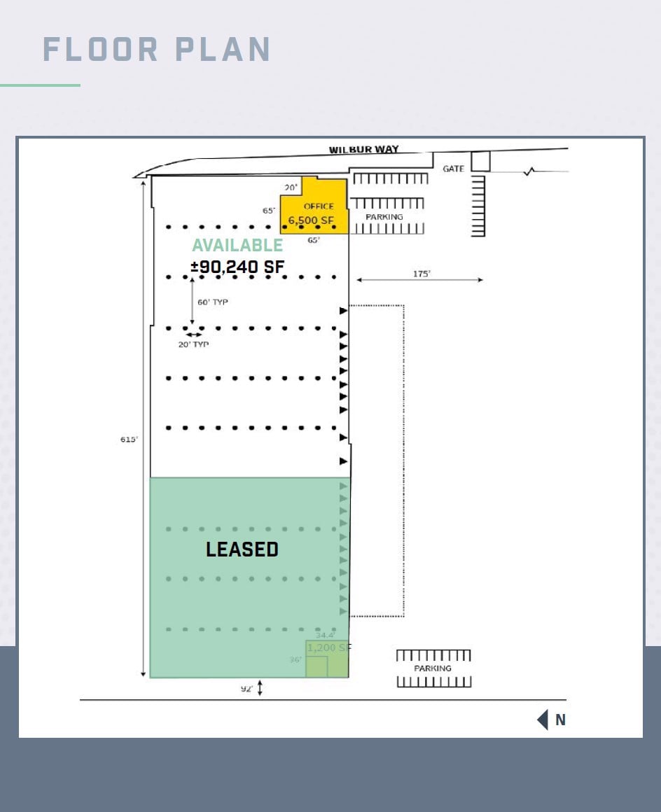Click the ±90,240 SF text
This screenshot has width=661, height=812.
point(237,267)
